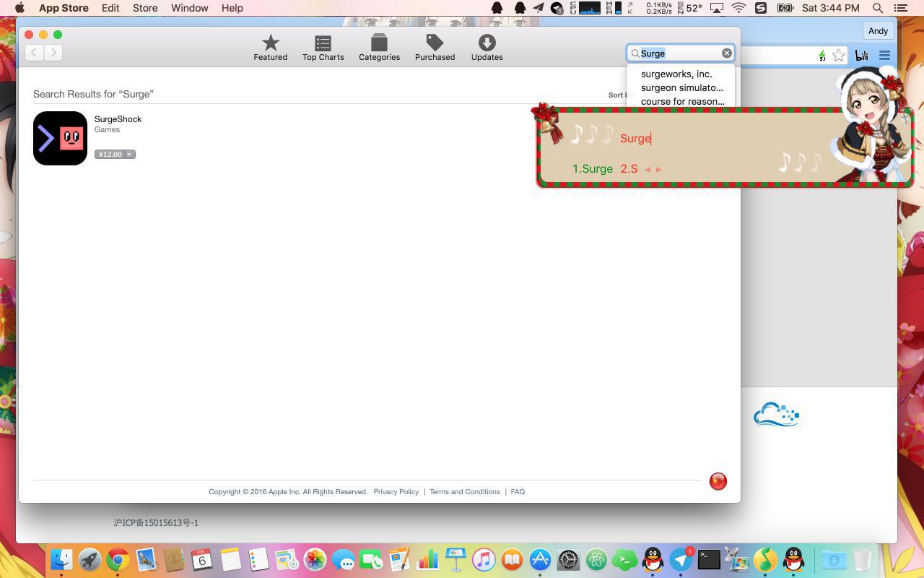The width and height of the screenshot is (924, 578).
Task: Show Purchased apps
Action: pos(435,48)
